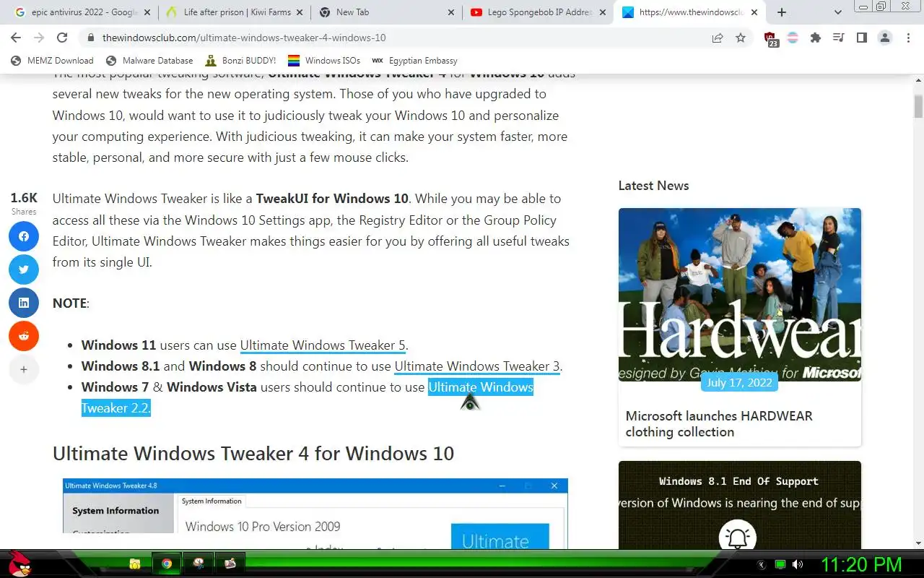Expand the hidden system tray icons arrow
The height and width of the screenshot is (578, 924).
pyautogui.click(x=761, y=564)
